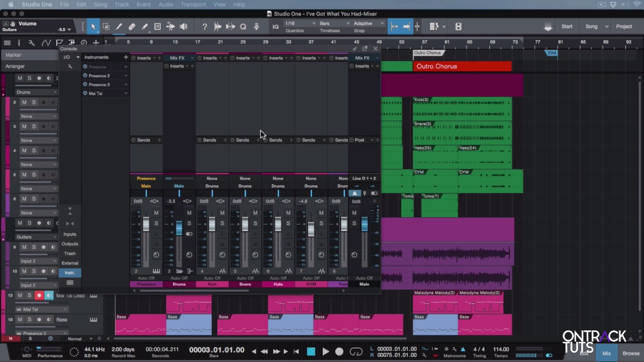Click keyboard icon on Bass track
Image resolution: width=644 pixels, height=362 pixels.
[94, 319]
